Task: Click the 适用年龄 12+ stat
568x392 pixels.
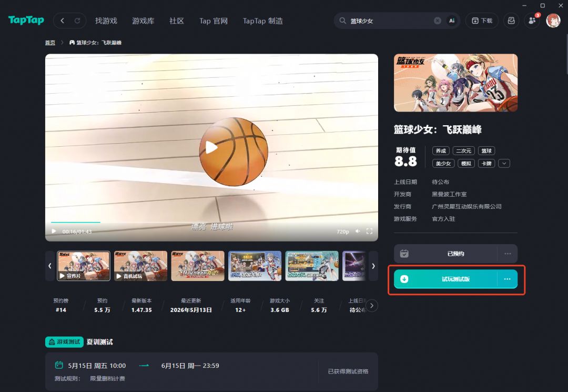Action: click(x=240, y=305)
